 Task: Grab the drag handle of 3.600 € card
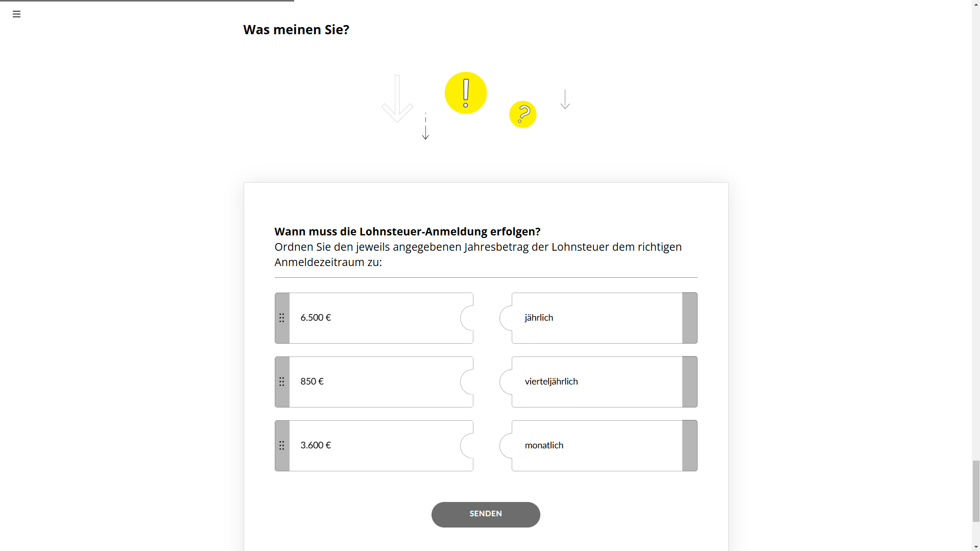[x=282, y=446]
